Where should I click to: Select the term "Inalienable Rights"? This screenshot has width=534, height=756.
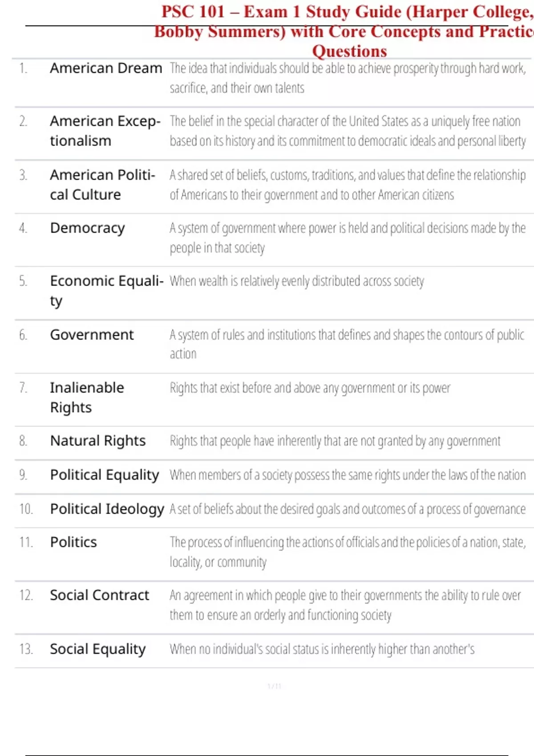tap(87, 397)
